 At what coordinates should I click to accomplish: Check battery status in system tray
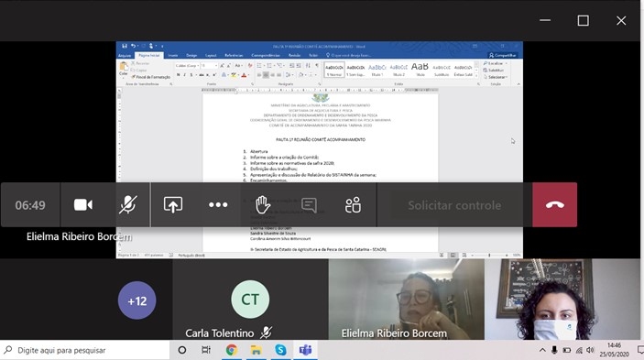click(x=567, y=350)
